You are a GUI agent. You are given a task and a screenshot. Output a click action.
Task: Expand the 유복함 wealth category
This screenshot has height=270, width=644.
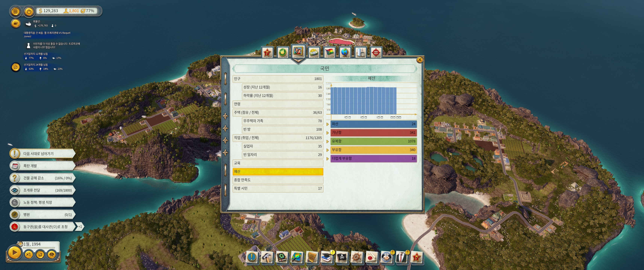pos(327,142)
